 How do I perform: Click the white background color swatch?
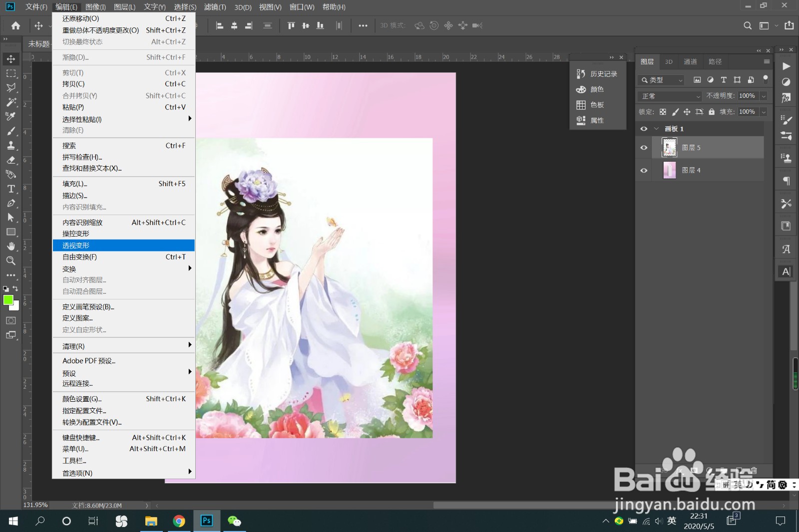click(x=16, y=306)
